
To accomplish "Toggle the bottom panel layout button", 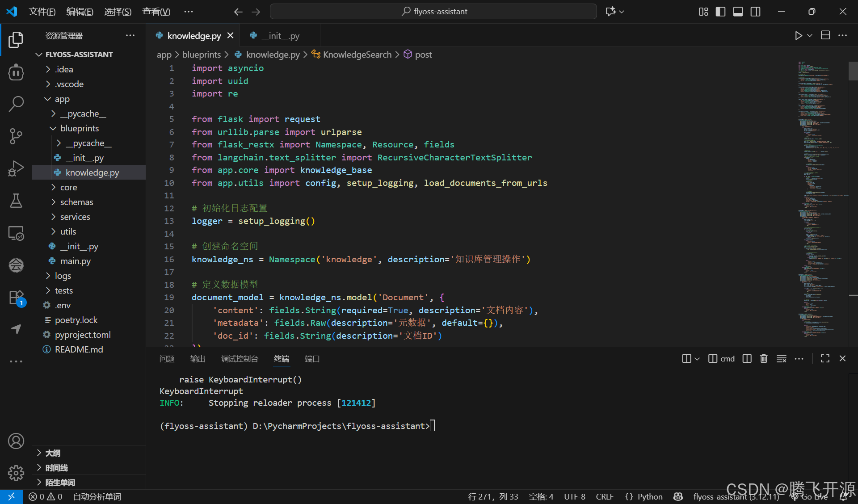I will coord(738,12).
